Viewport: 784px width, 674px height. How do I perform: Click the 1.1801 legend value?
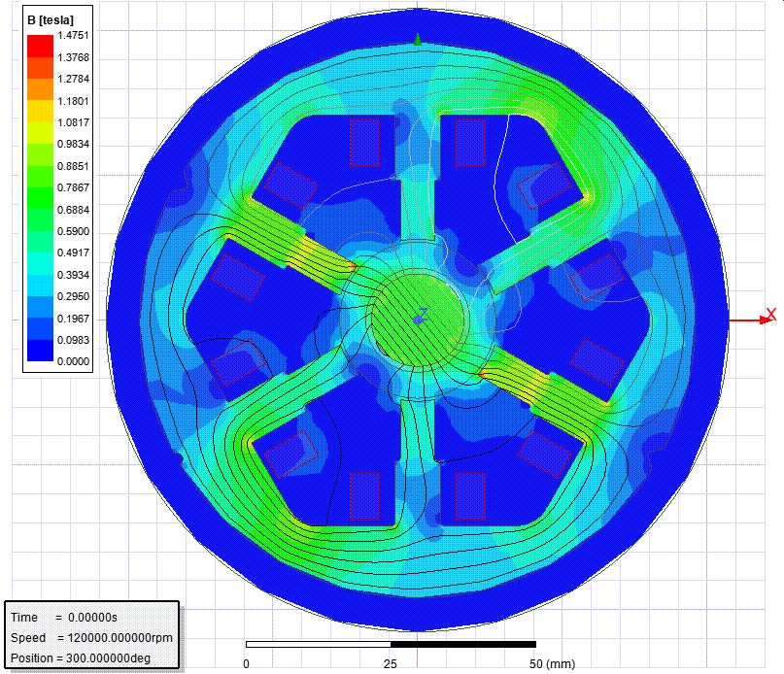(x=73, y=101)
